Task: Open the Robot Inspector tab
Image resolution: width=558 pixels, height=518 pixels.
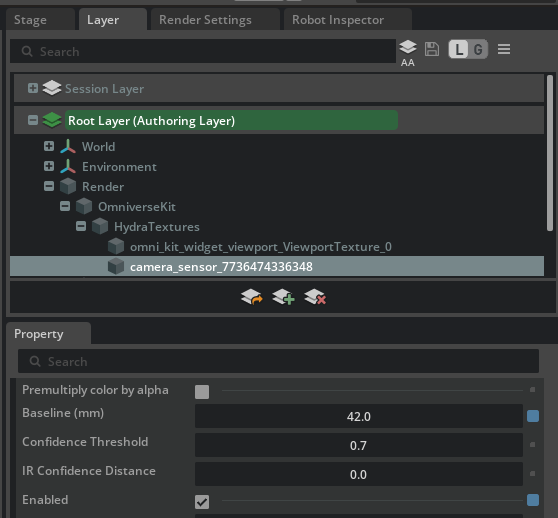Action: pos(348,20)
